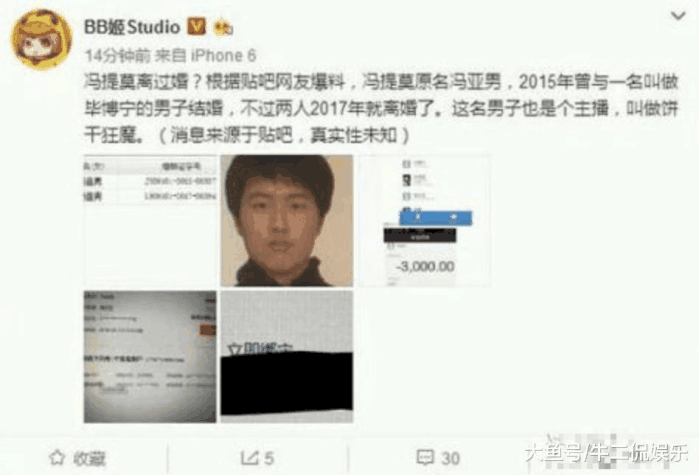Click the orange V verified badge
The width and height of the screenshot is (699, 475).
pyautogui.click(x=196, y=27)
